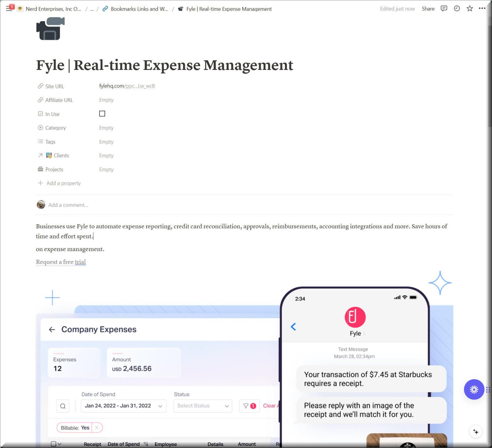Open the three-dot page options menu
492x448 pixels.
pyautogui.click(x=482, y=8)
